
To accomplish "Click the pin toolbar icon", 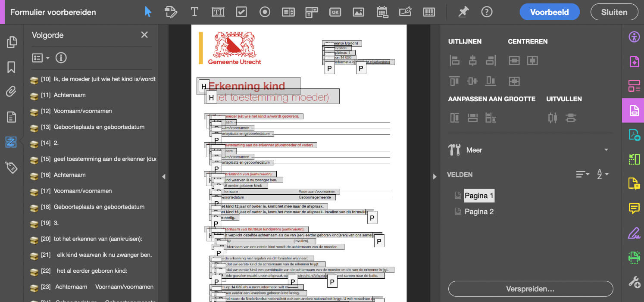I will click(463, 12).
